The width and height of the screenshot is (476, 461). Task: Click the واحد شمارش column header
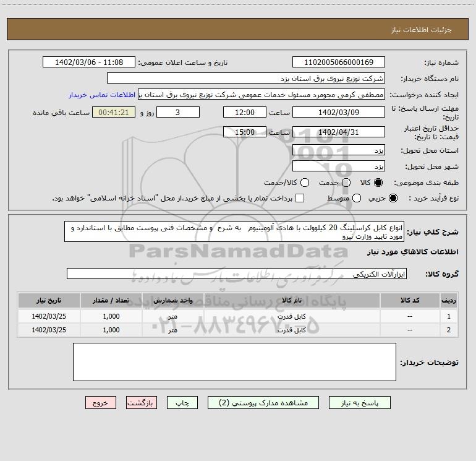point(172,301)
